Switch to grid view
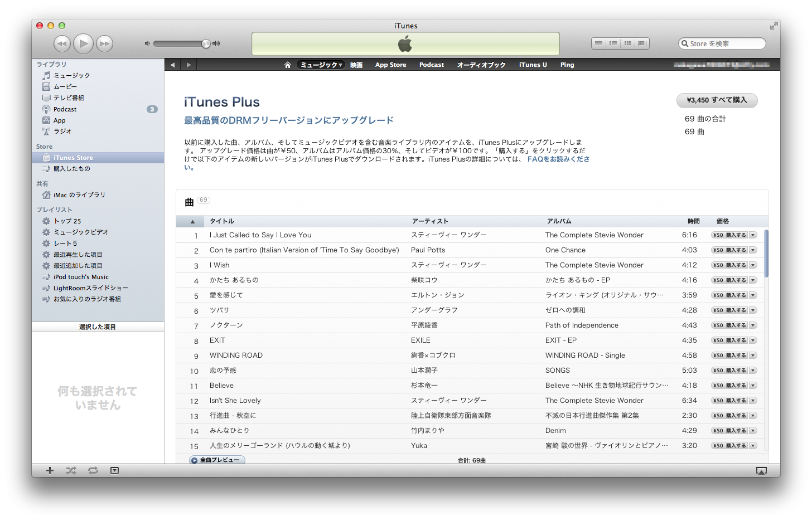The width and height of the screenshot is (812, 521). click(x=627, y=43)
